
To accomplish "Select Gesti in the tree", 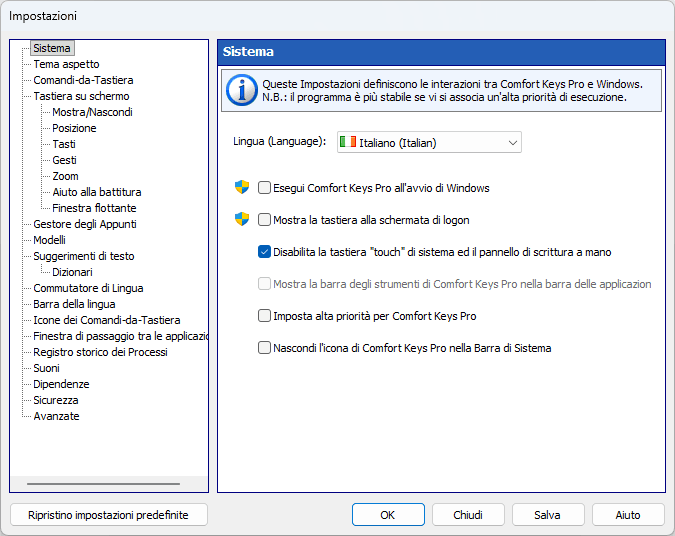I will coord(64,160).
